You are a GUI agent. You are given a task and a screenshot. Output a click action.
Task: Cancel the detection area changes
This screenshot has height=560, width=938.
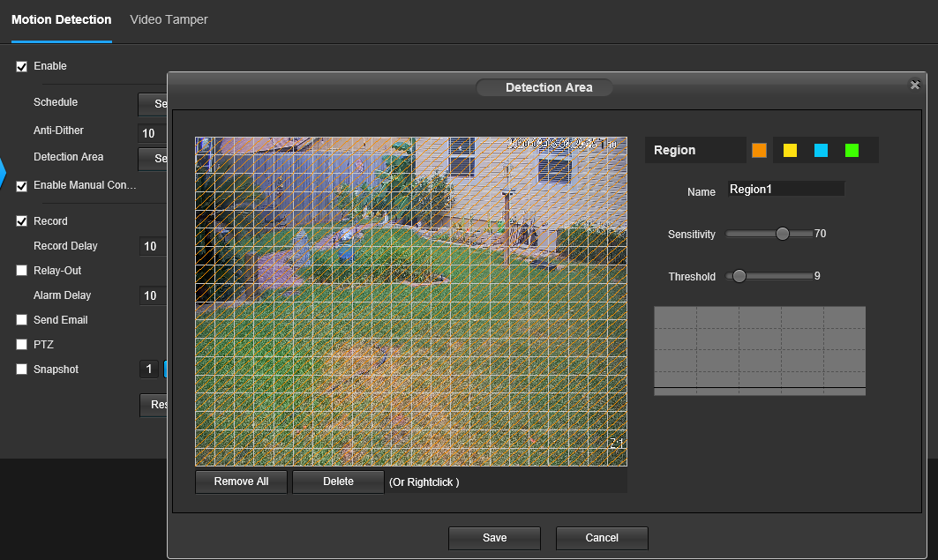(x=602, y=538)
